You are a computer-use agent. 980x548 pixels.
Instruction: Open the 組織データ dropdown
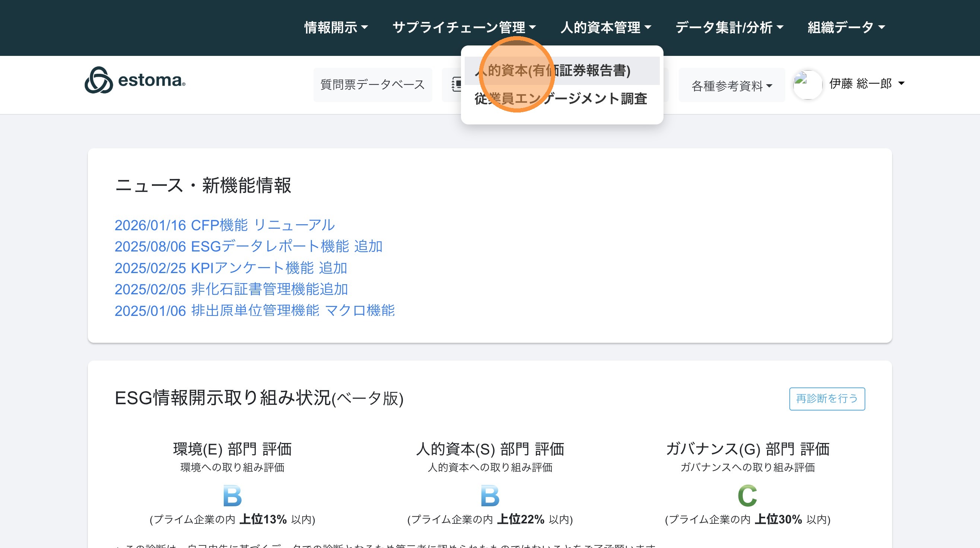point(846,28)
